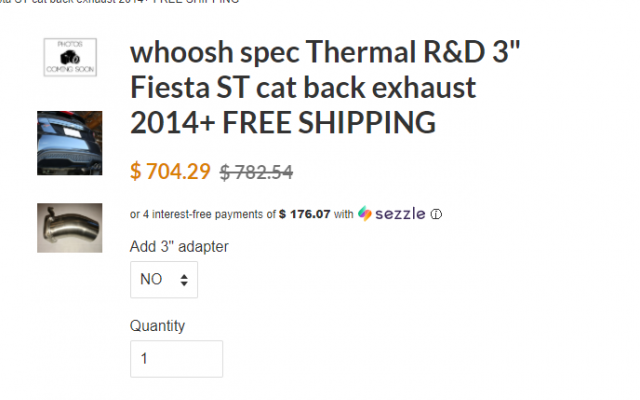Select the NO option text
Viewport: 640px width, 400px height.
151,280
